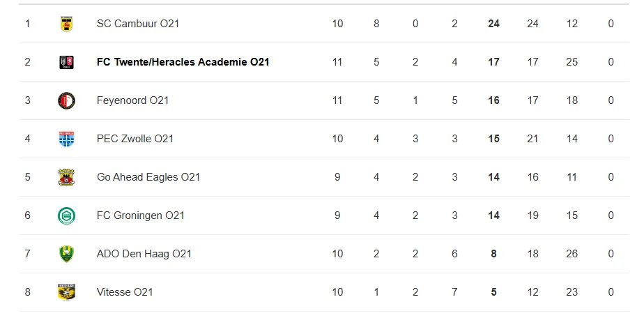
Task: Click the Feyenoord O21 club crest
Action: [66, 100]
